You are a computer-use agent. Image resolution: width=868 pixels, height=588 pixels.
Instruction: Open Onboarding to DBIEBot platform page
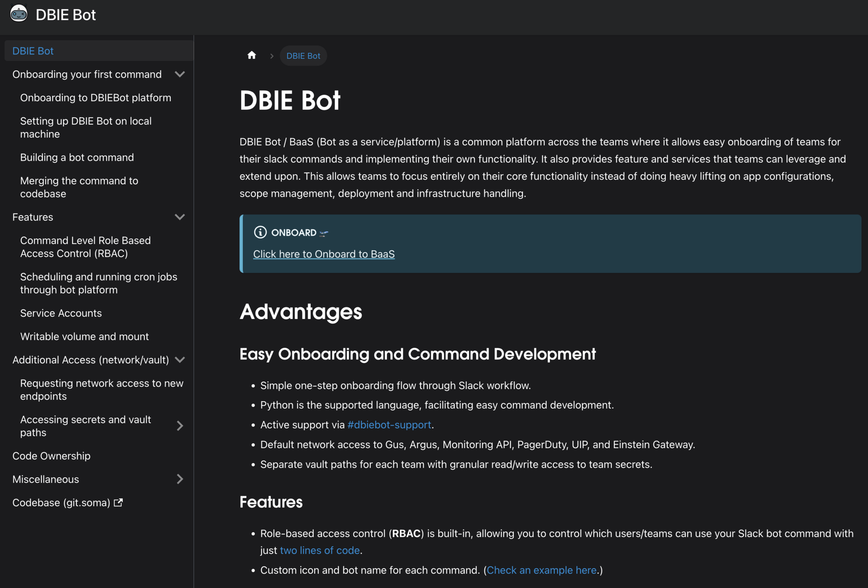click(95, 98)
